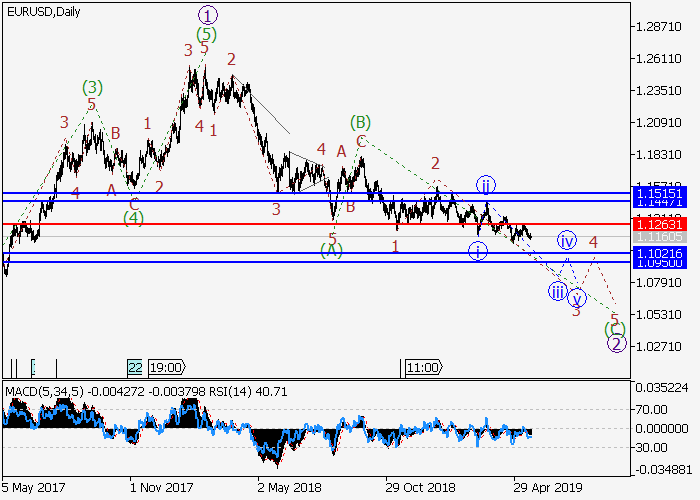Select the green (A) wave label
700x500 pixels.
click(332, 251)
